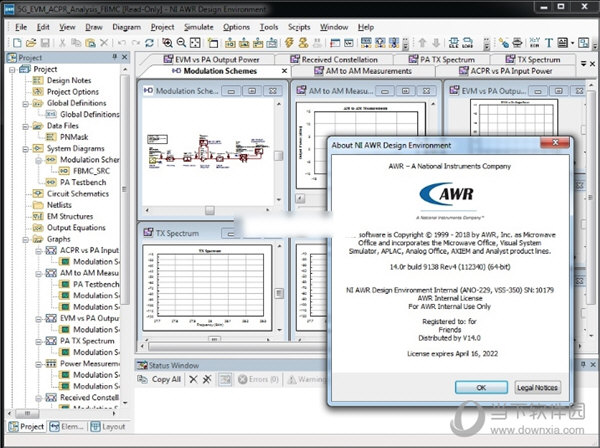The height and width of the screenshot is (448, 600).
Task: Toggle the Errors (0) filter in Status Window
Action: pos(258,379)
